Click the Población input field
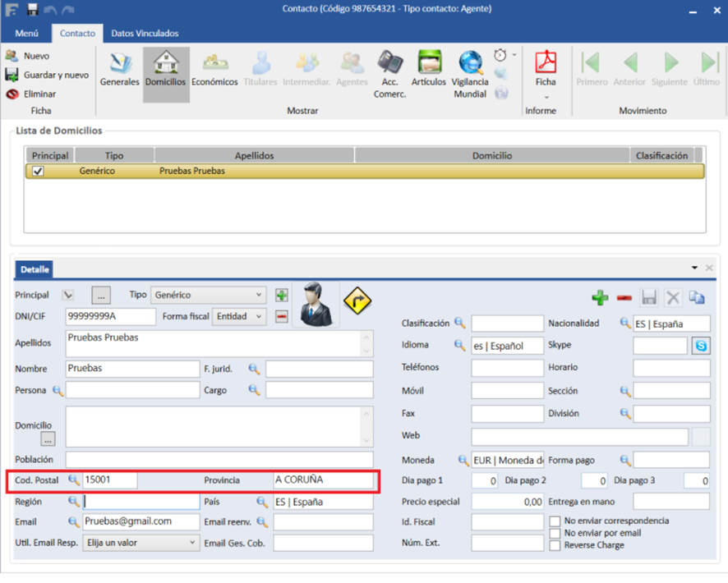 point(219,460)
